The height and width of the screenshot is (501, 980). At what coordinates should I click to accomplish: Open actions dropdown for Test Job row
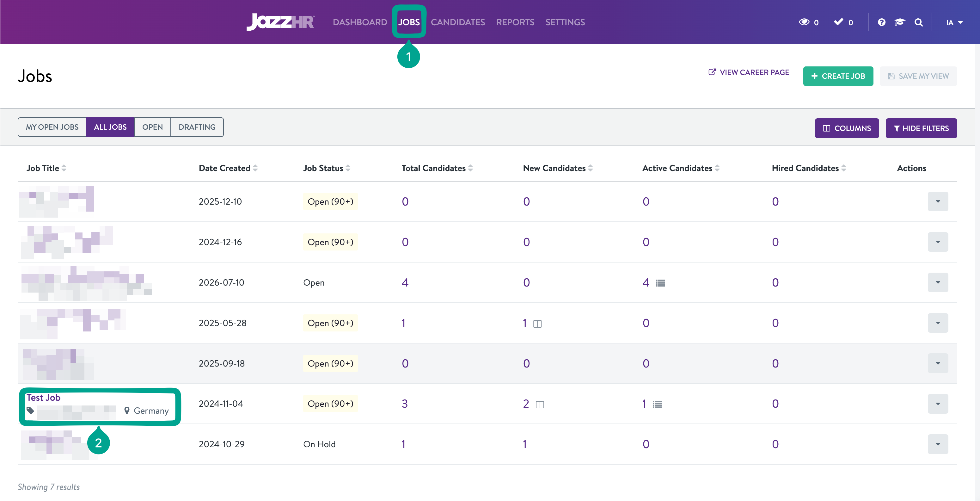point(938,404)
